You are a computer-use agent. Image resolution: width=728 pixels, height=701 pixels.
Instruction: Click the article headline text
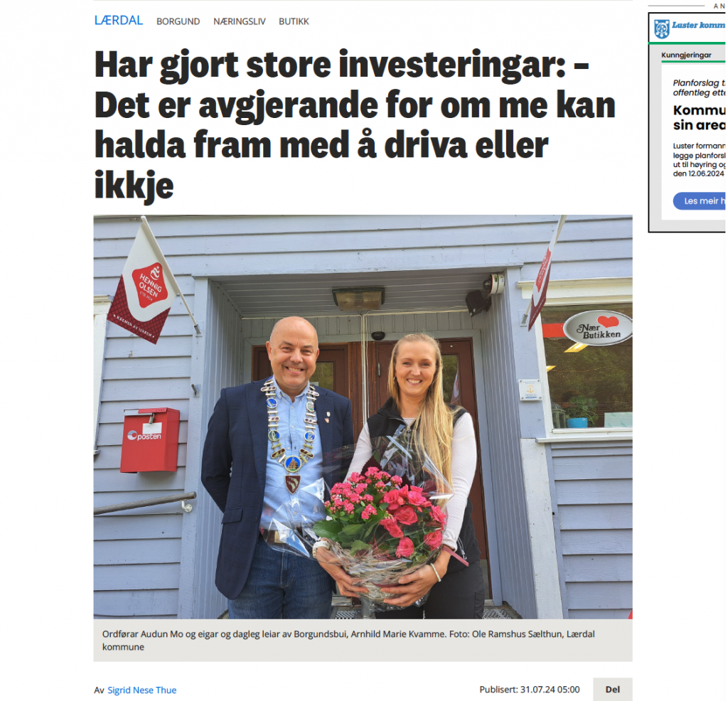point(355,125)
